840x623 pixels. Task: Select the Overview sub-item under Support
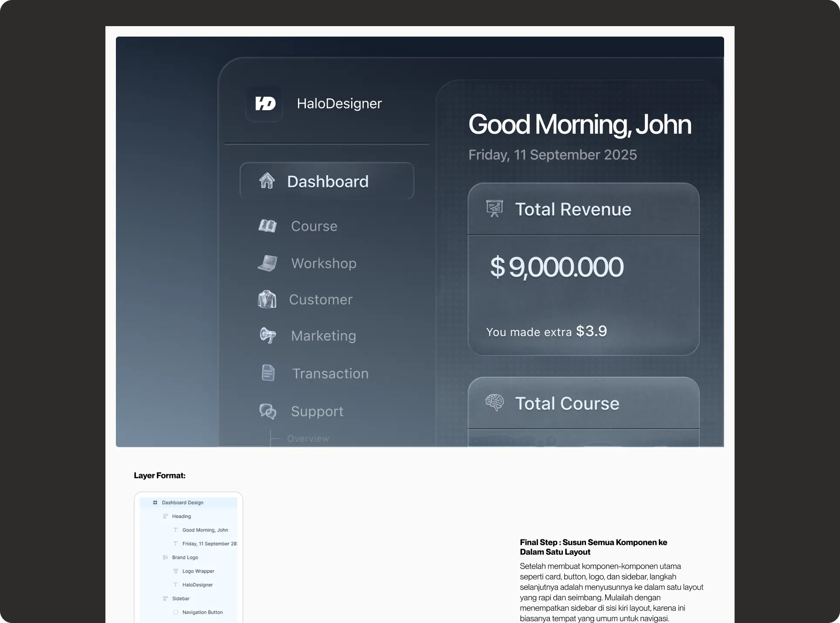[308, 439]
